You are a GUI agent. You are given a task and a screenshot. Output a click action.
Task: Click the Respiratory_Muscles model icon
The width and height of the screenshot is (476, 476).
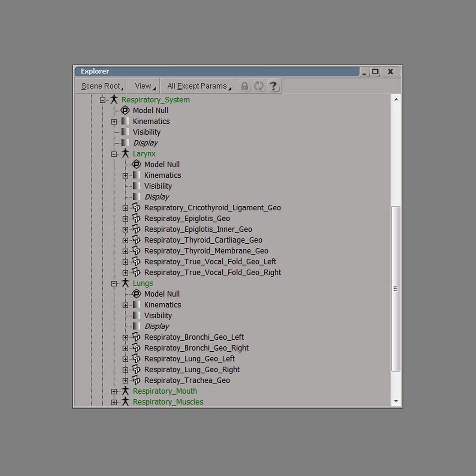pyautogui.click(x=125, y=402)
